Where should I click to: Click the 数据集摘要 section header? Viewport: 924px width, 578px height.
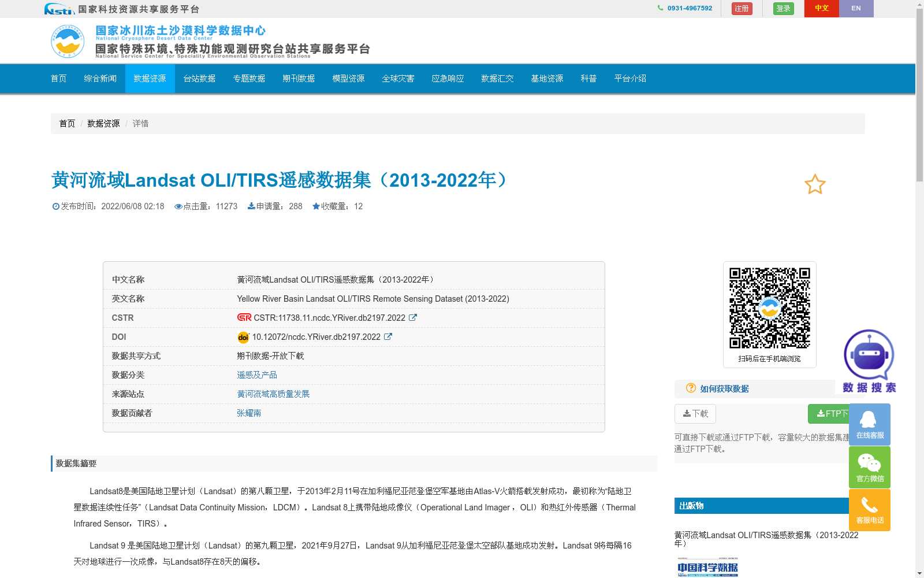354,464
